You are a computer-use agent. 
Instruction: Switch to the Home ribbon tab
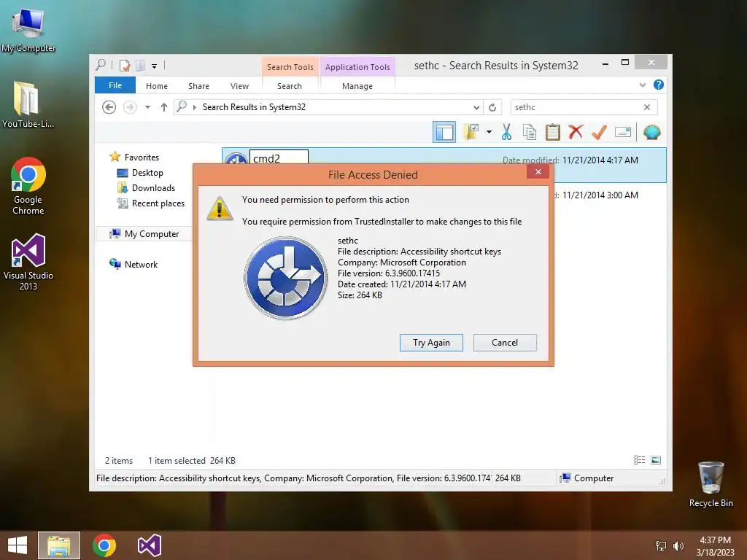pos(157,86)
